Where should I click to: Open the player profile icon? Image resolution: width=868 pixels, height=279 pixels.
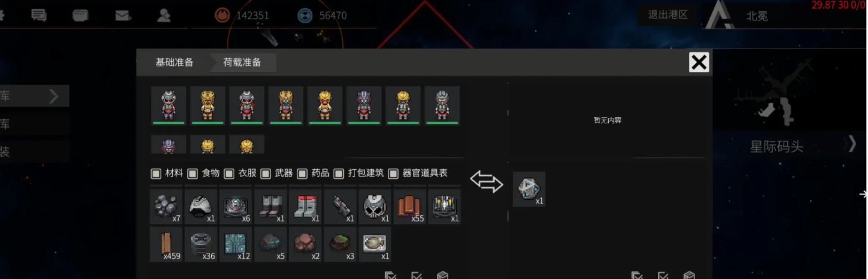[x=164, y=16]
